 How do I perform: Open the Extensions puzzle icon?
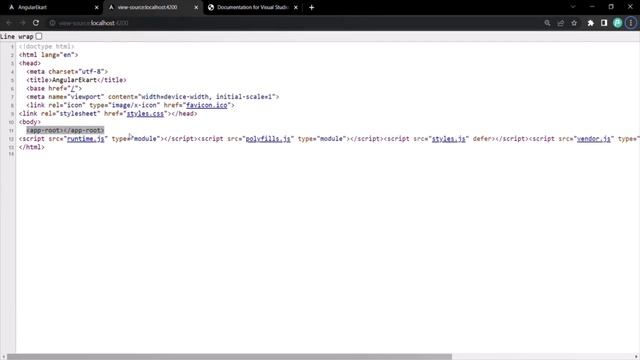(591, 23)
